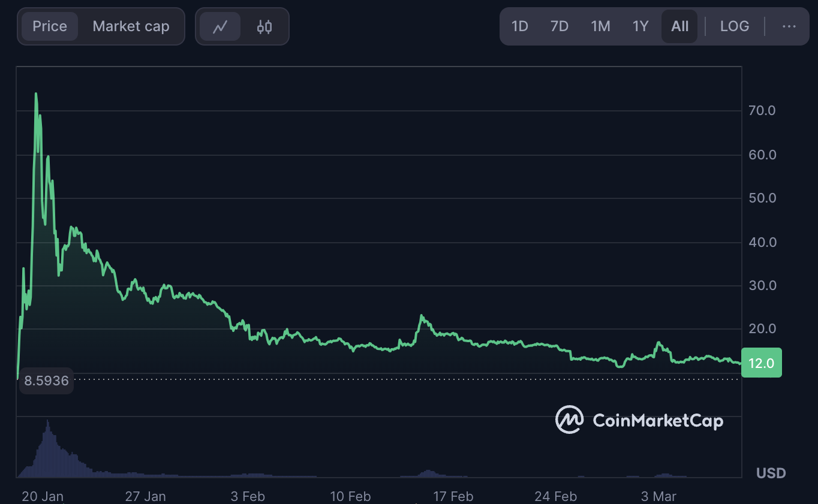This screenshot has height=504, width=818.
Task: Click the active All timeframe
Action: (679, 26)
